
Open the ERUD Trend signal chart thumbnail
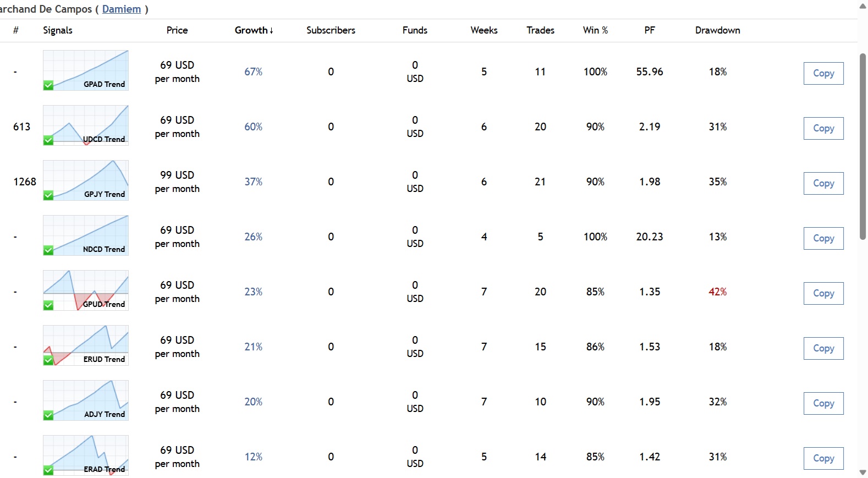(86, 345)
